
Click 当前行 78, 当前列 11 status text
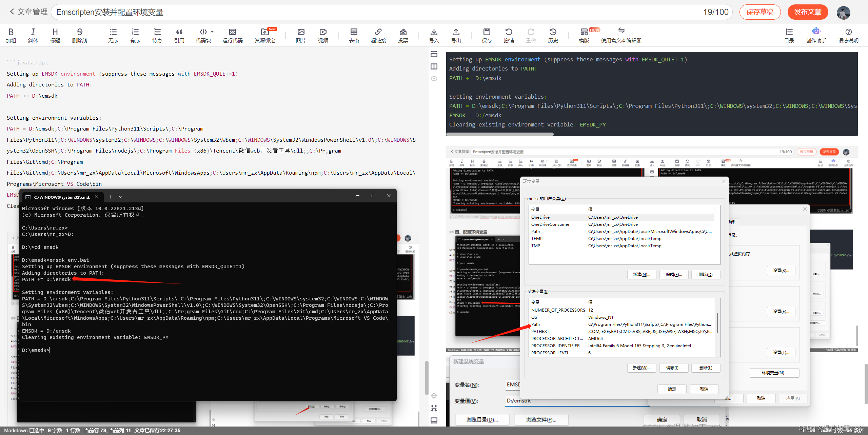coord(107,431)
